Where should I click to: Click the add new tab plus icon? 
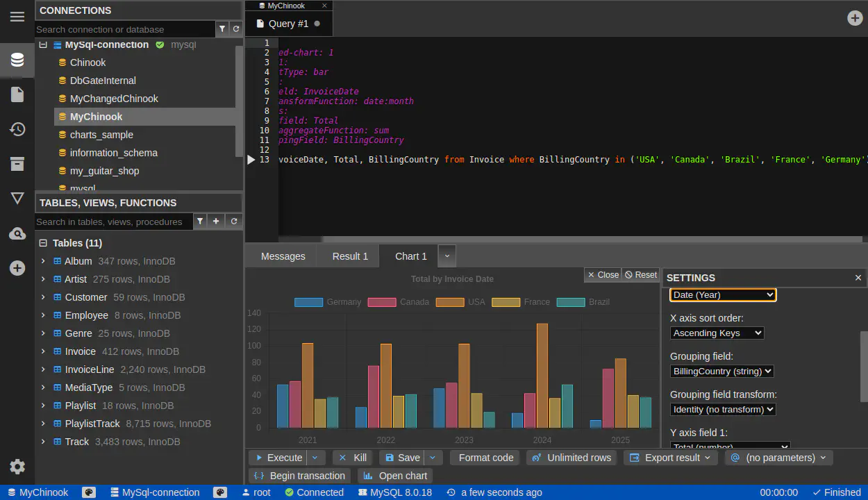855,18
